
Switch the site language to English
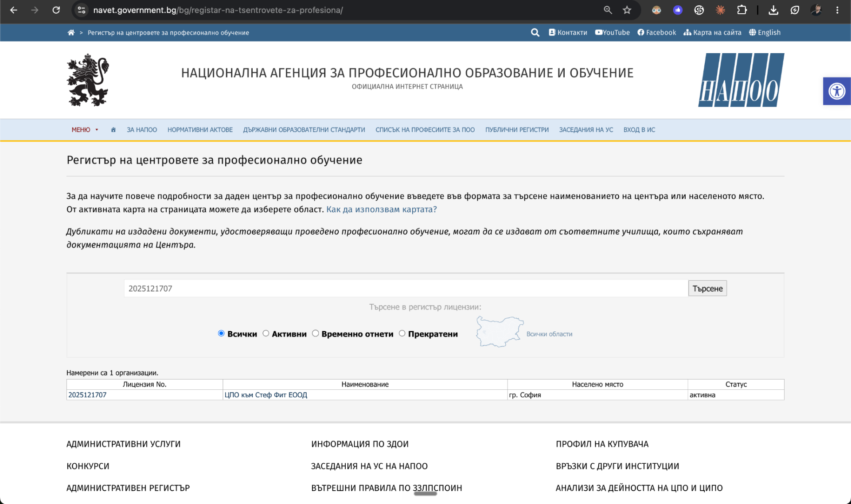pos(765,33)
